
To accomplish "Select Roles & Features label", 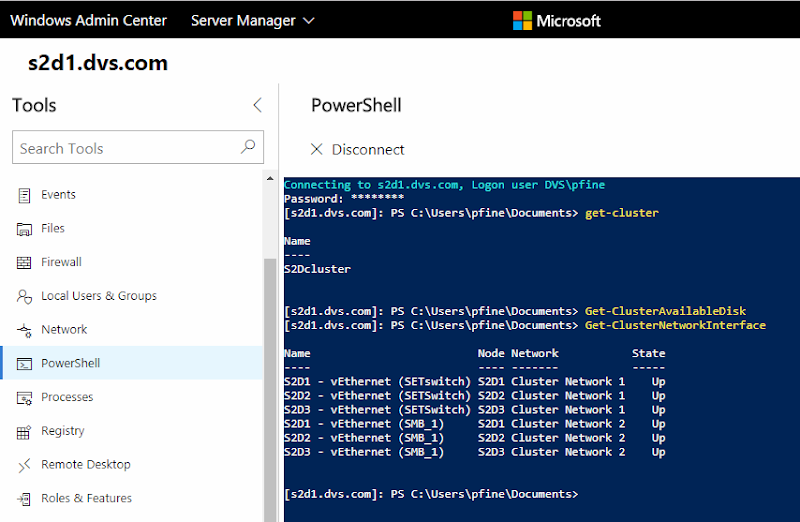I will (x=86, y=498).
